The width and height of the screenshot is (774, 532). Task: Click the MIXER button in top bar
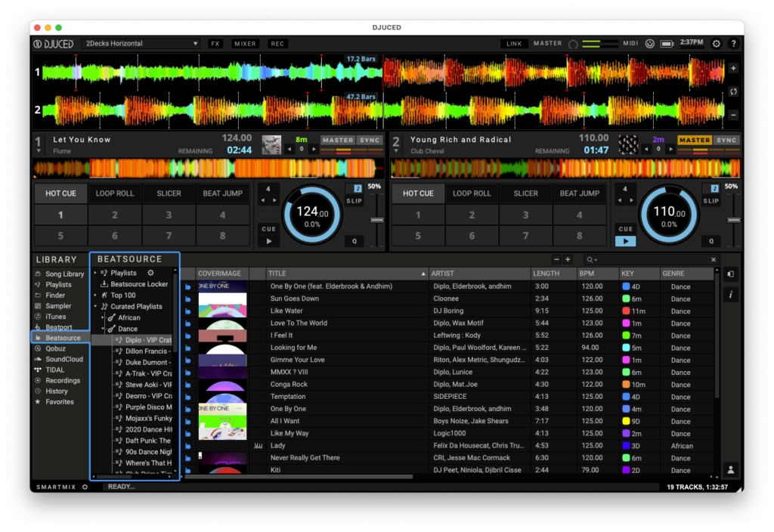click(245, 44)
